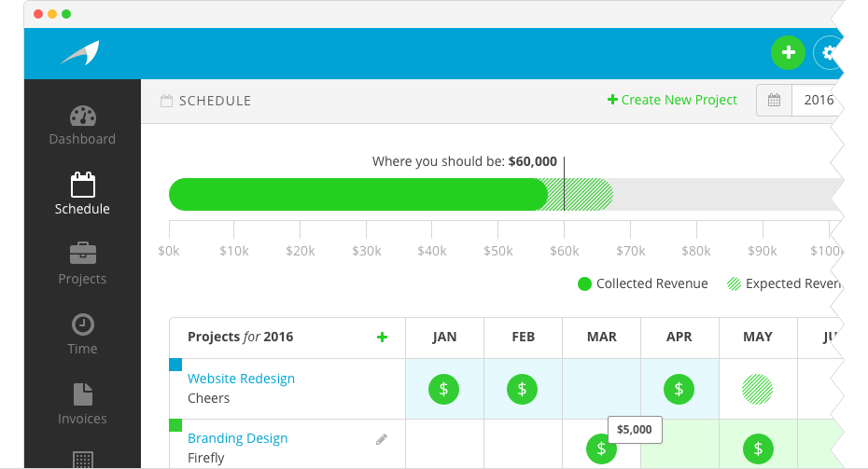Click the green plus button in header
This screenshot has width=868, height=469.
point(788,53)
